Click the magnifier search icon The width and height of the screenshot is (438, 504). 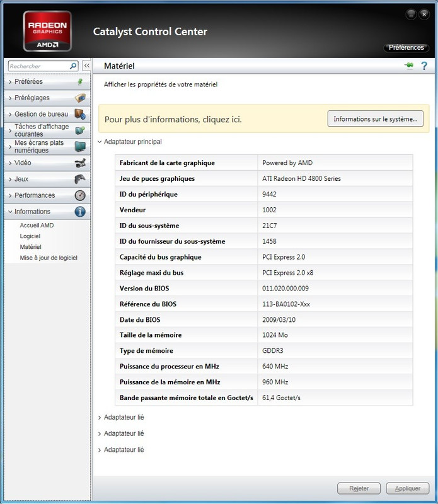(x=73, y=66)
